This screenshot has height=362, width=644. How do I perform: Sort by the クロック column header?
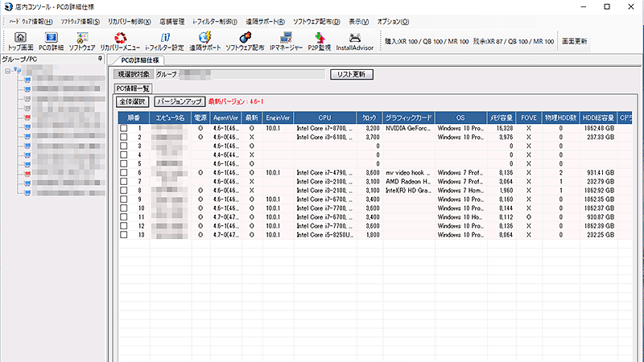(x=369, y=117)
